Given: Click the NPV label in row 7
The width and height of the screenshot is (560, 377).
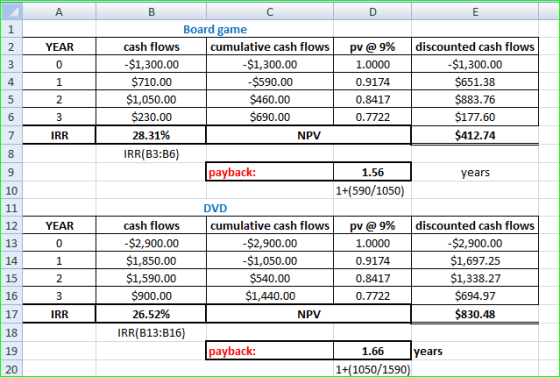Looking at the screenshot, I should coord(309,135).
